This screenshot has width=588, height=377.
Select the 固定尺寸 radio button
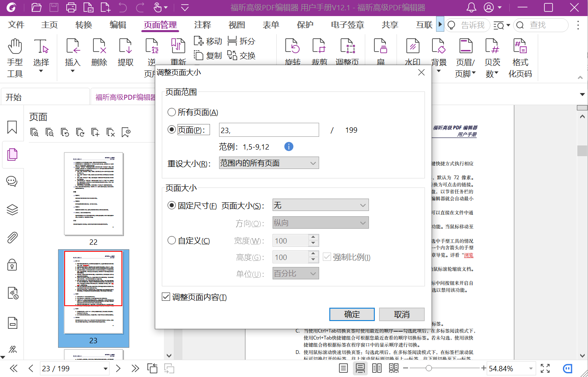click(172, 205)
